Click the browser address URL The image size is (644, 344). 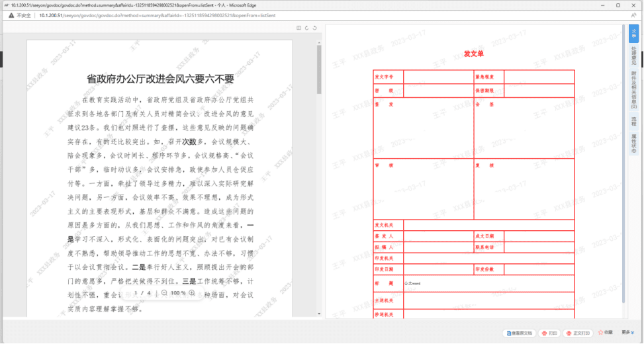(158, 16)
